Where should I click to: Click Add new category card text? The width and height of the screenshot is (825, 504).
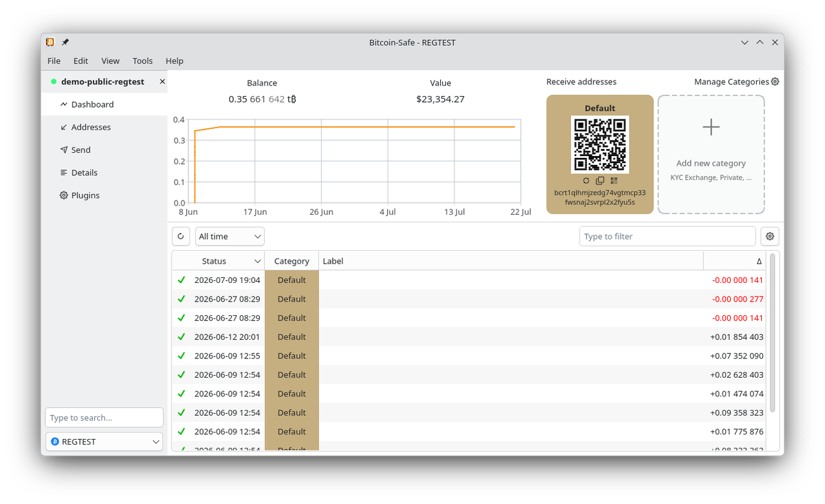click(x=711, y=164)
